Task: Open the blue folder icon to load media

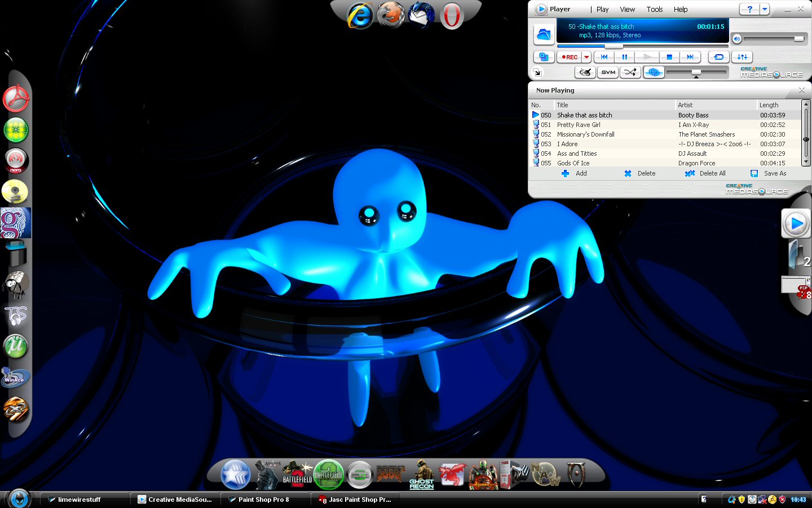Action: [543, 34]
